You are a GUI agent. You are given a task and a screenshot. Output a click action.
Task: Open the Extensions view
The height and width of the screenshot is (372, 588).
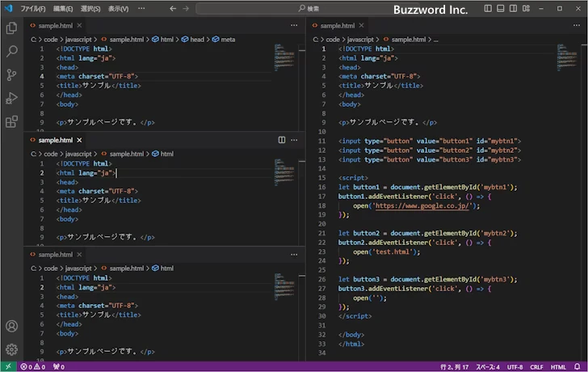11,122
